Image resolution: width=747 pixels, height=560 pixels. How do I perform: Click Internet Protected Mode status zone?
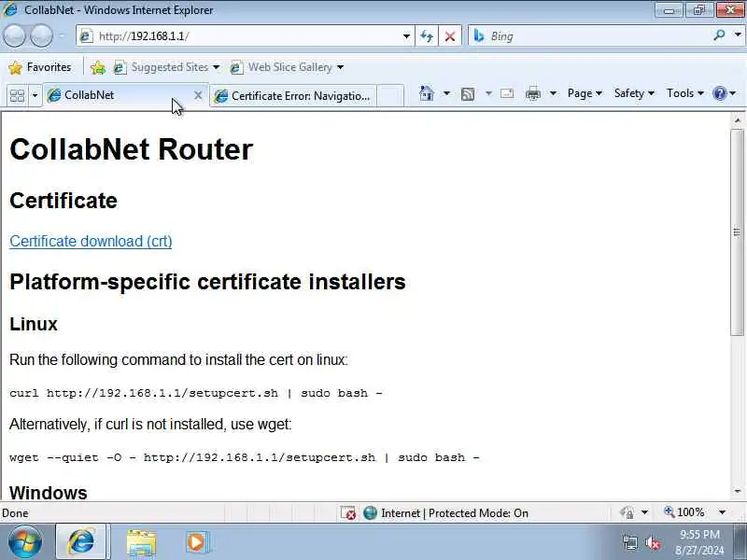(x=446, y=512)
